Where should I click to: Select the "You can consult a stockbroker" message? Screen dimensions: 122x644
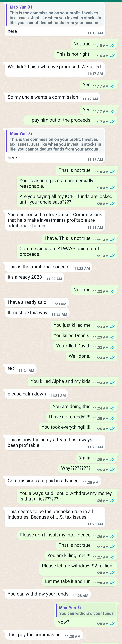click(55, 220)
